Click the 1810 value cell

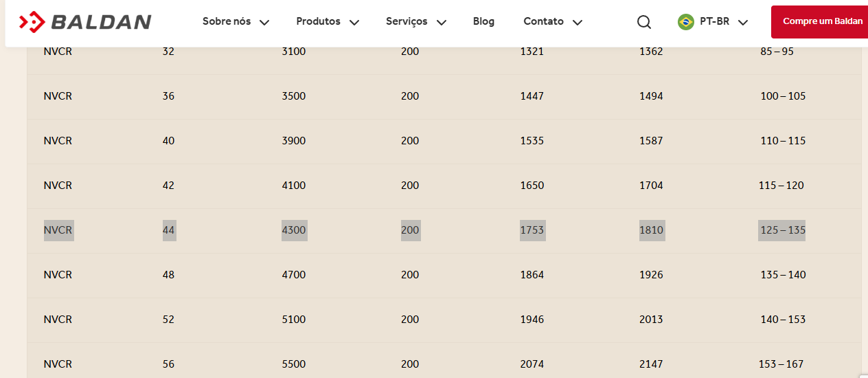(651, 230)
